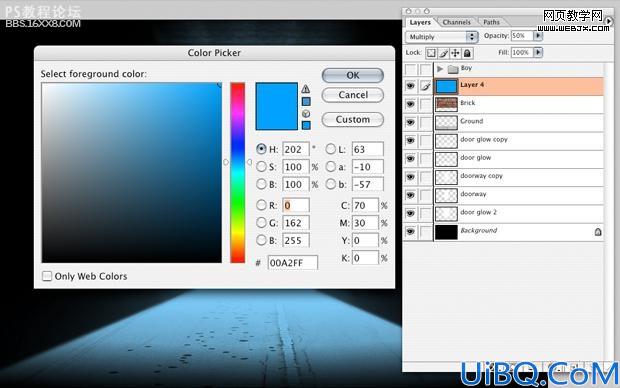Click the hex value field 00A2FF
This screenshot has height=388, width=620.
293,263
